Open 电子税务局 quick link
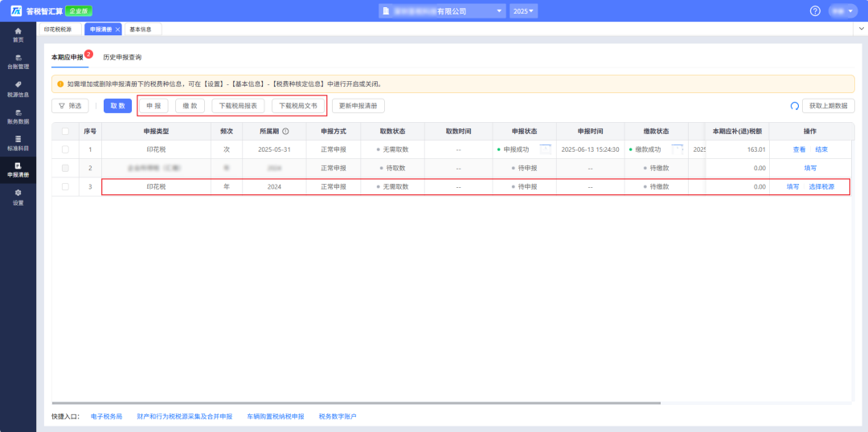868x432 pixels. tap(106, 417)
